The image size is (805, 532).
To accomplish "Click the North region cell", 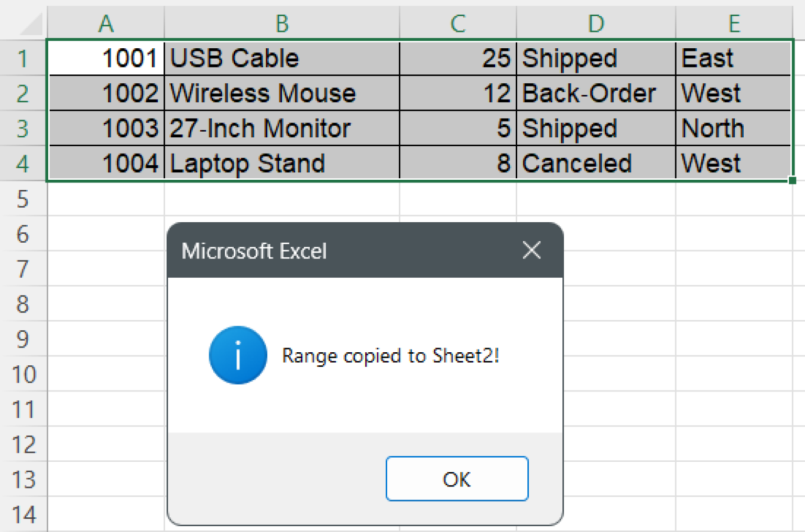I will click(x=734, y=128).
